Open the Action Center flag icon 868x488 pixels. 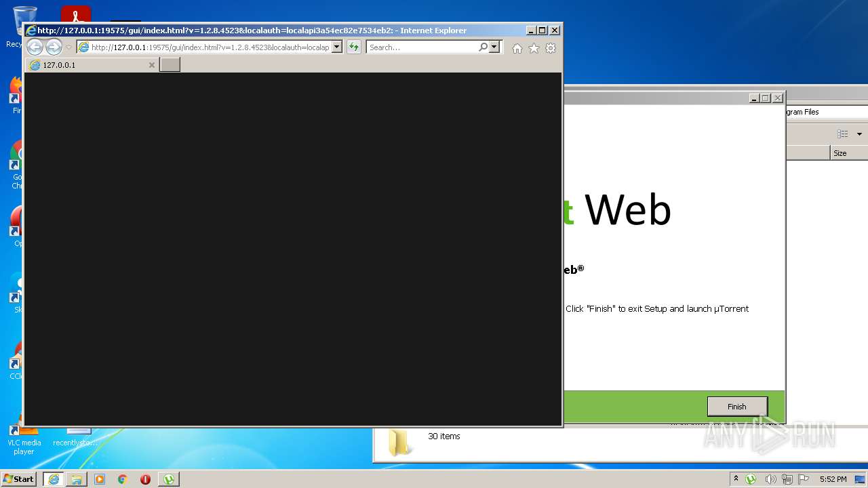point(804,479)
